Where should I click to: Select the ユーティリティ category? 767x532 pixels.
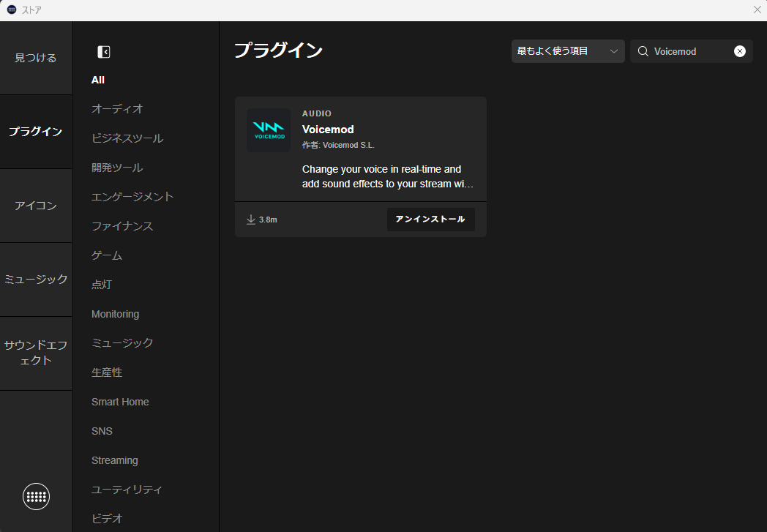127,490
